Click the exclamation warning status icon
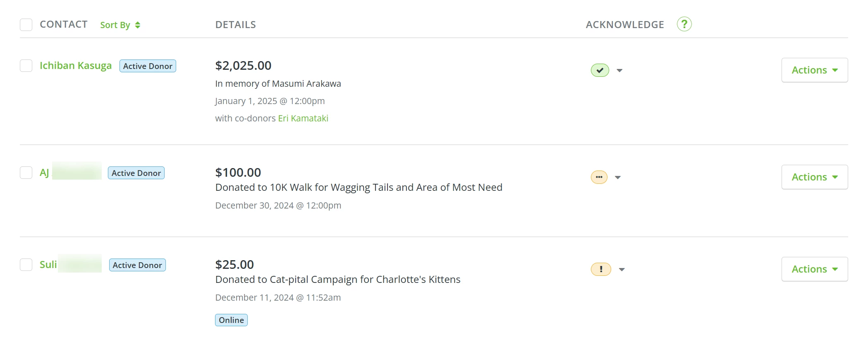The width and height of the screenshot is (868, 344). (x=600, y=269)
